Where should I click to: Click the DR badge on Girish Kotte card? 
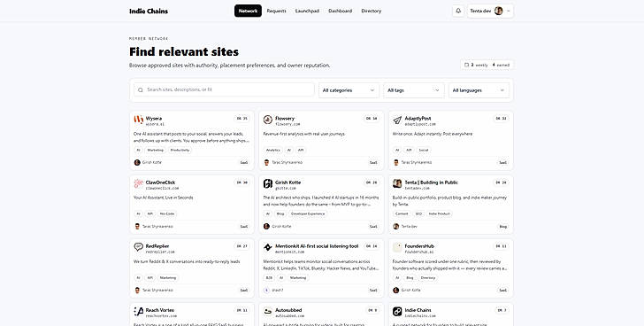pyautogui.click(x=372, y=182)
